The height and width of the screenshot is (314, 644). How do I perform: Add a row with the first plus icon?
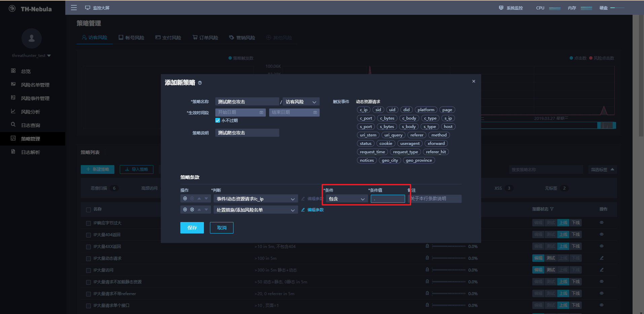(185, 199)
